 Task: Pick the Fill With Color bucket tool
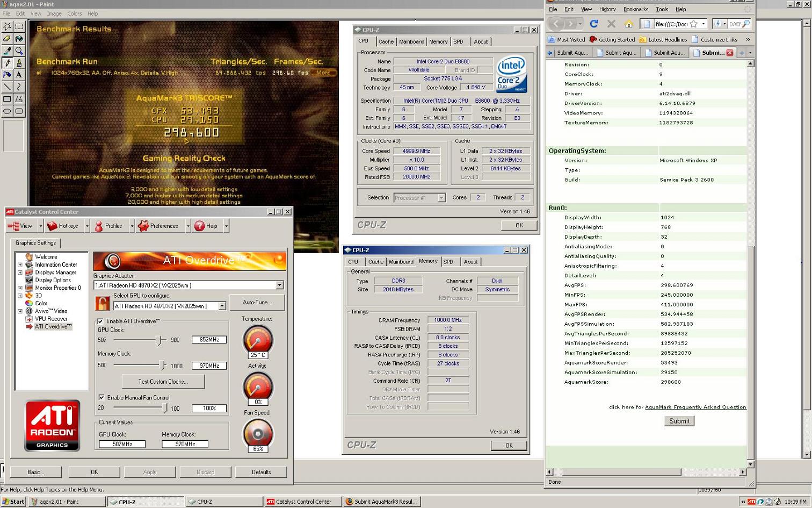(19, 39)
